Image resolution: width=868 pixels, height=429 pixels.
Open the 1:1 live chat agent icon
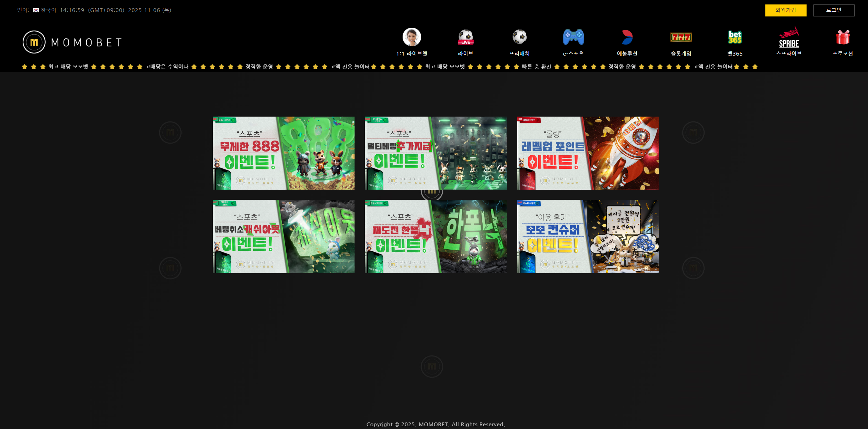412,37
